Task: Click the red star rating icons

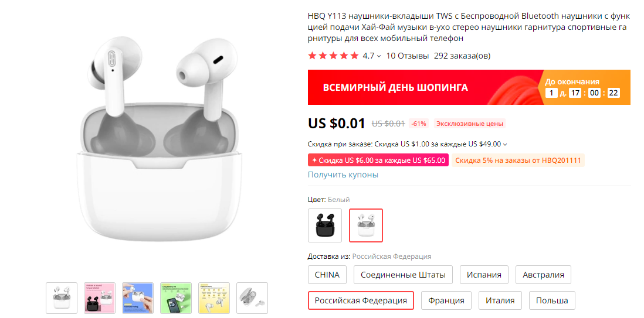Action: point(334,56)
